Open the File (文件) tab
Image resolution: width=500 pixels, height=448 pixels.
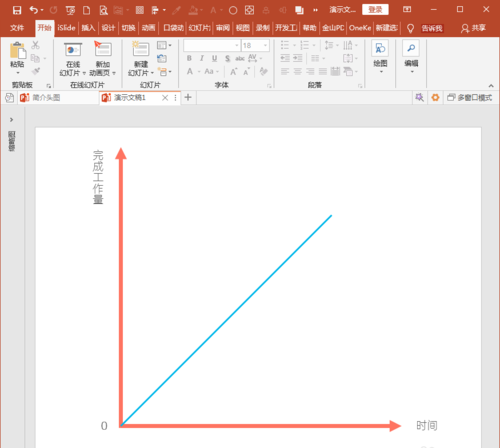(x=17, y=28)
